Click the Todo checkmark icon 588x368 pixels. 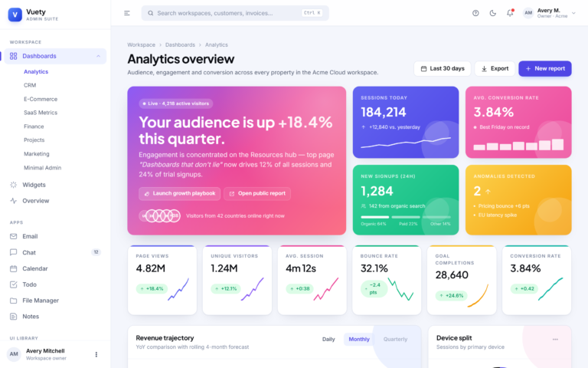coord(14,284)
